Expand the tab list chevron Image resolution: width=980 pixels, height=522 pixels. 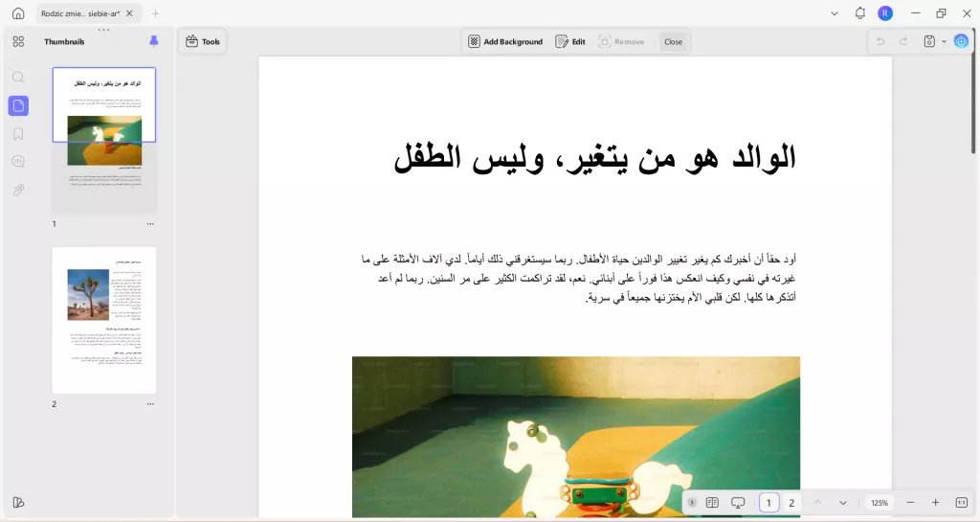(834, 13)
